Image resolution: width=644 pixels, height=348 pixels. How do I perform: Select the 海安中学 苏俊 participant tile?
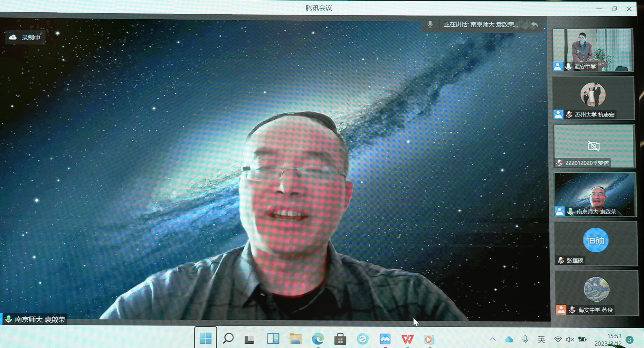pos(596,292)
